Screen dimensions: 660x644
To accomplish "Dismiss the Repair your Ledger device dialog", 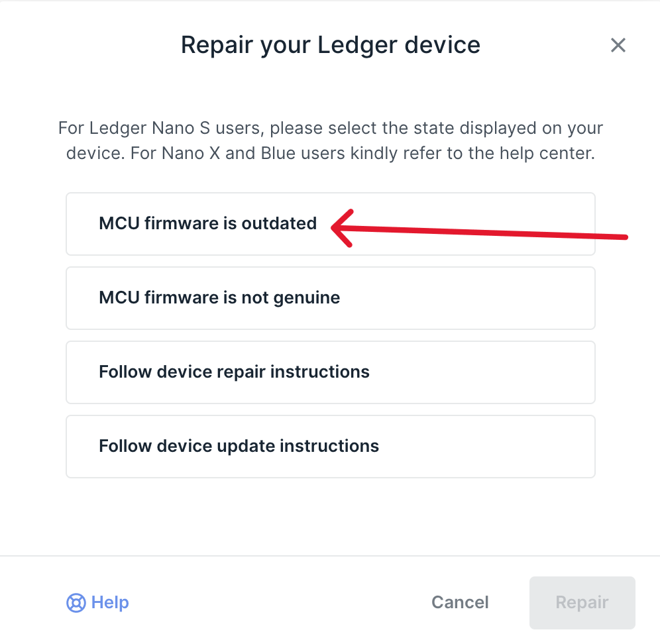I will pyautogui.click(x=618, y=45).
